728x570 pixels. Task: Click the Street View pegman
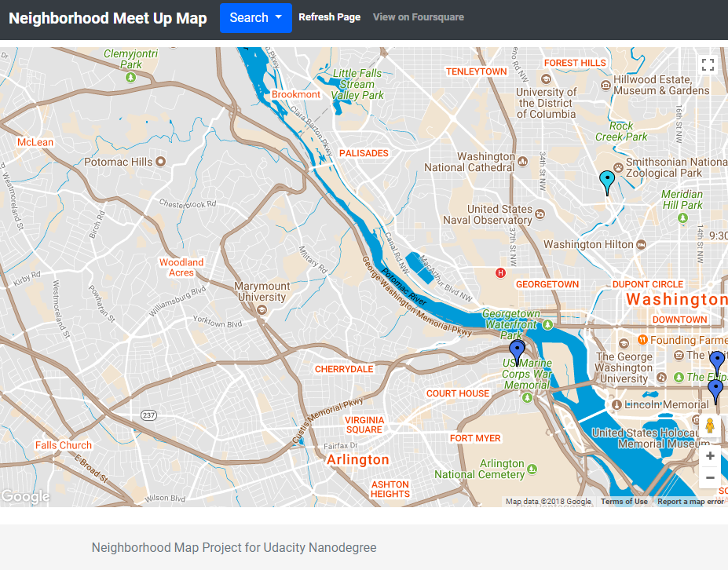[x=710, y=426]
